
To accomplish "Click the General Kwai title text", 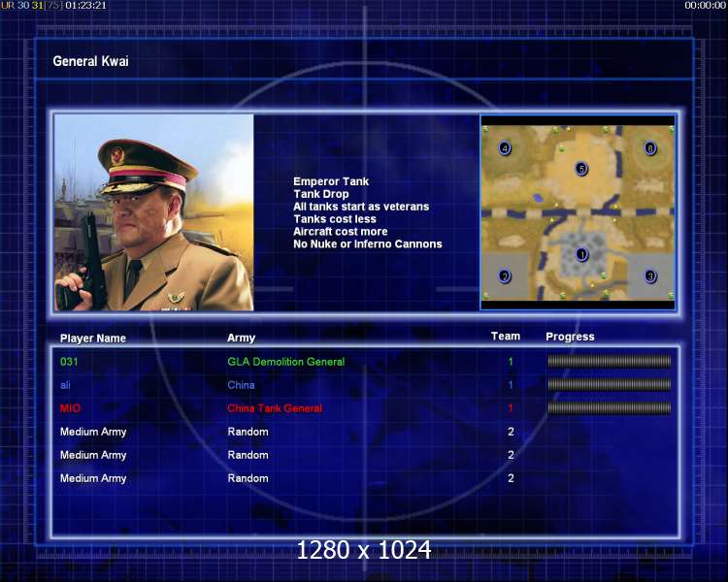I will point(90,61).
